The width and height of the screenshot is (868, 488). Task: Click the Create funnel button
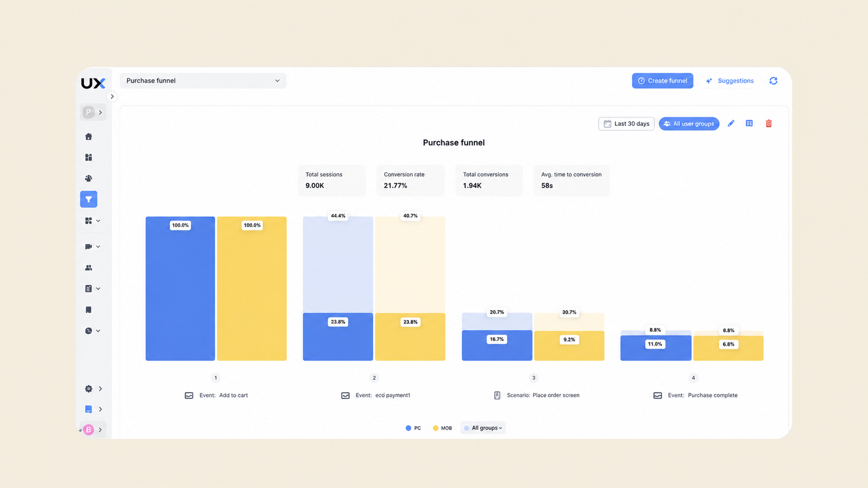(662, 81)
